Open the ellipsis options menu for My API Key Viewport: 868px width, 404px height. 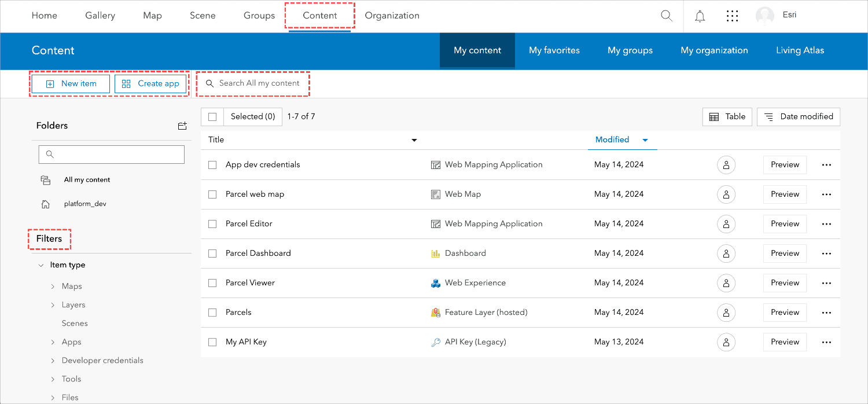tap(826, 341)
